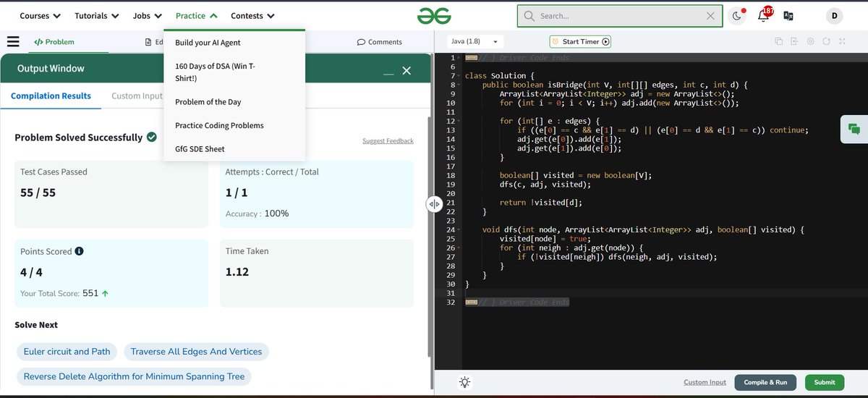Screen dimensions: 868x398
Task: Submit the solution
Action: pyautogui.click(x=824, y=382)
